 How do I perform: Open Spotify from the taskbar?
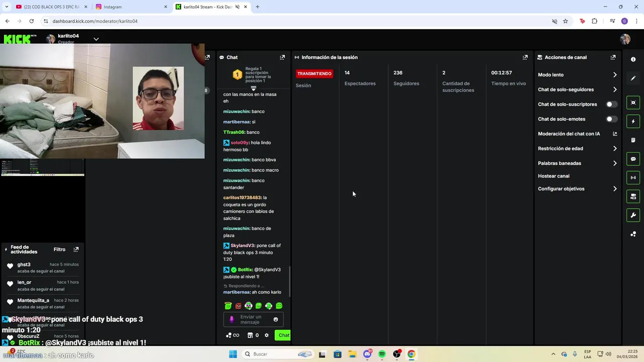click(x=382, y=354)
